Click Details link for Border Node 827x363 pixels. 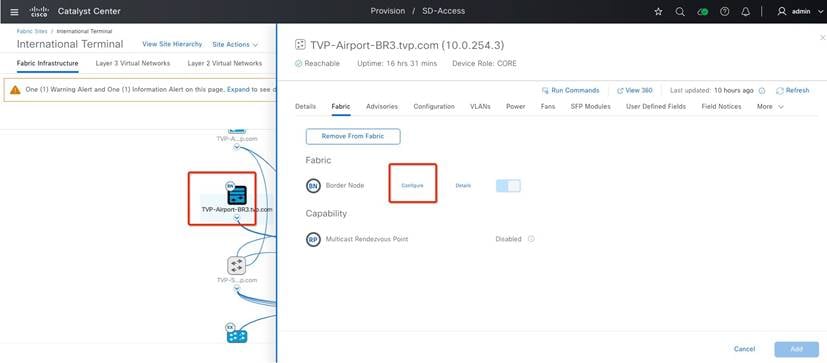(x=463, y=186)
